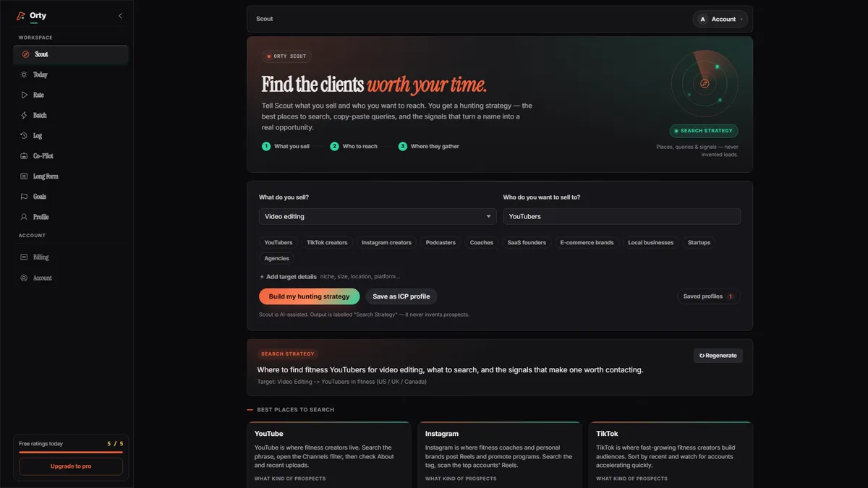
Task: Open the Scout compass icon in sidebar
Action: coord(25,54)
